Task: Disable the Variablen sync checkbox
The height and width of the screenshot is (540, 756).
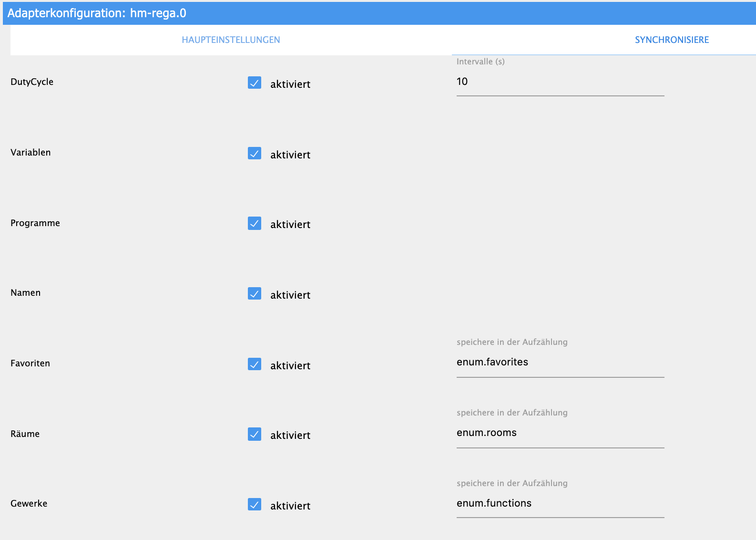Action: point(255,154)
